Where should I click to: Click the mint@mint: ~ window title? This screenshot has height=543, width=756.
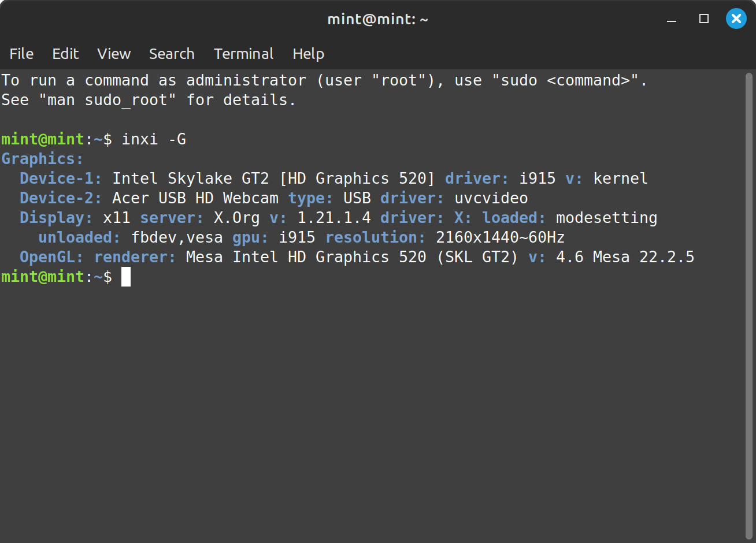378,19
